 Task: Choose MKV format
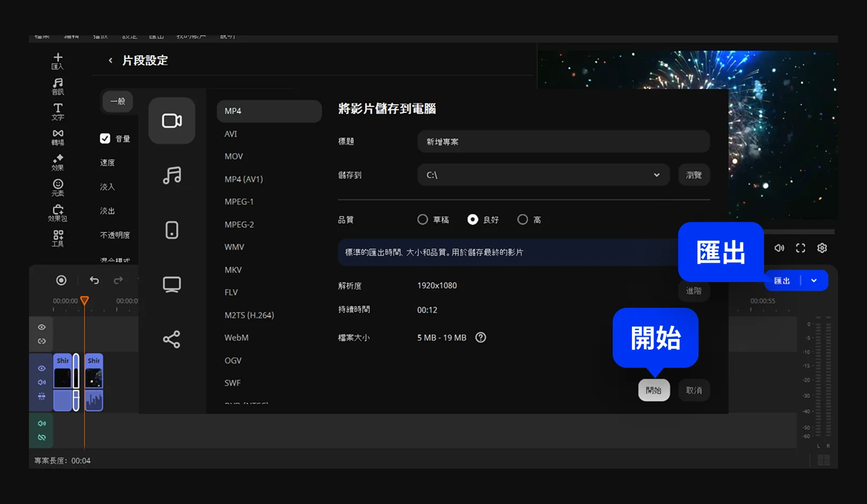[x=233, y=270]
